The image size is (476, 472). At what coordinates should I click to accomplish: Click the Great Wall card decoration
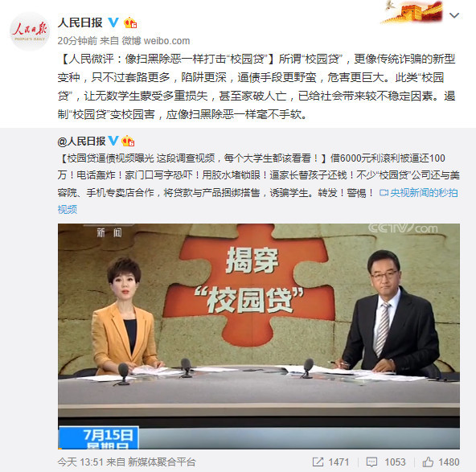pos(412,11)
